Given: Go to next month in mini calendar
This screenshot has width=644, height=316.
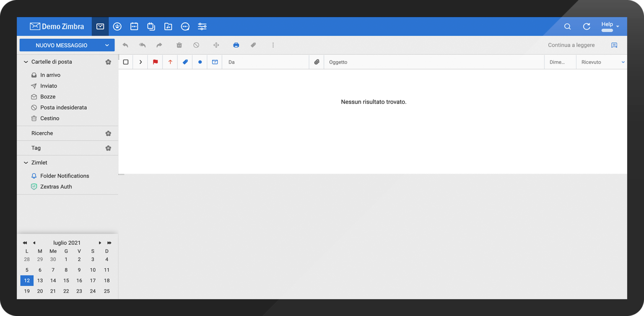Looking at the screenshot, I should (x=100, y=243).
